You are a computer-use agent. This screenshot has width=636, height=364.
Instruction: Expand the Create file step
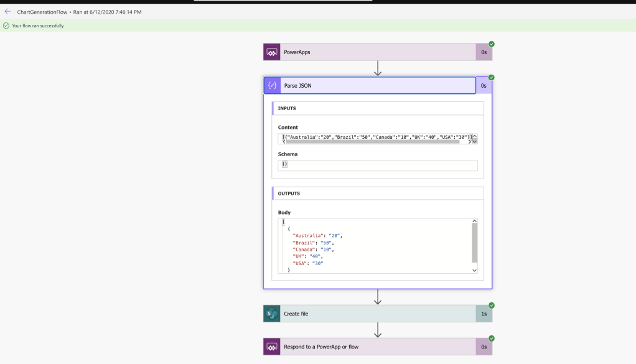pyautogui.click(x=373, y=314)
